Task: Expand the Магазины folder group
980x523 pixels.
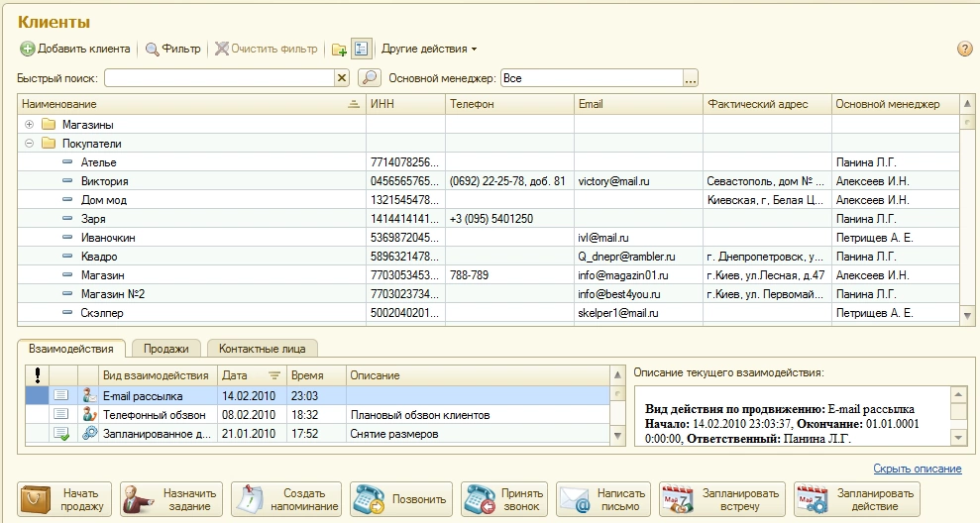Action: point(29,125)
